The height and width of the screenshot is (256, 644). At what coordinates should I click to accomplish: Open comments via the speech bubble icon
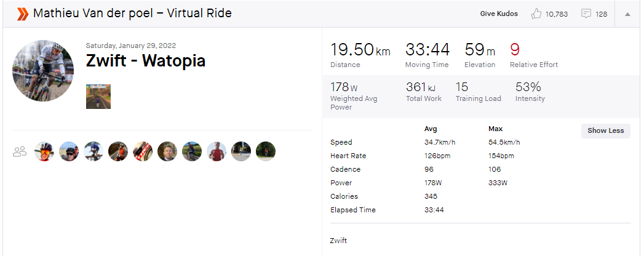click(x=586, y=14)
